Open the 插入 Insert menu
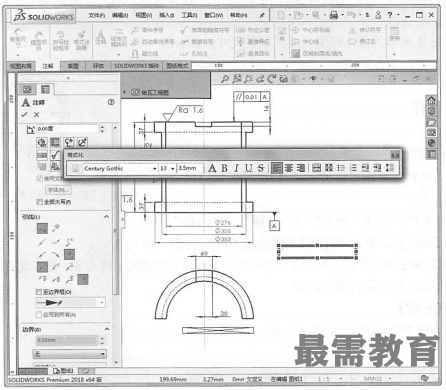This screenshot has height=390, width=446. point(166,15)
